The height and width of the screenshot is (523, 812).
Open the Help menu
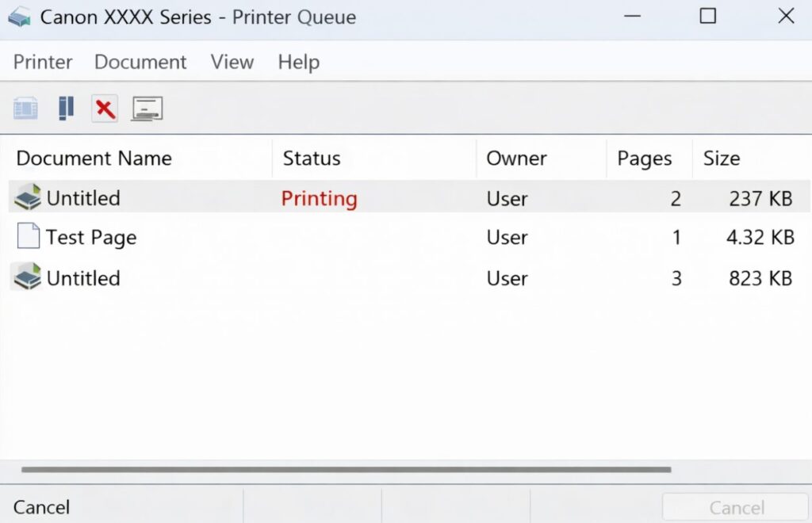tap(297, 62)
